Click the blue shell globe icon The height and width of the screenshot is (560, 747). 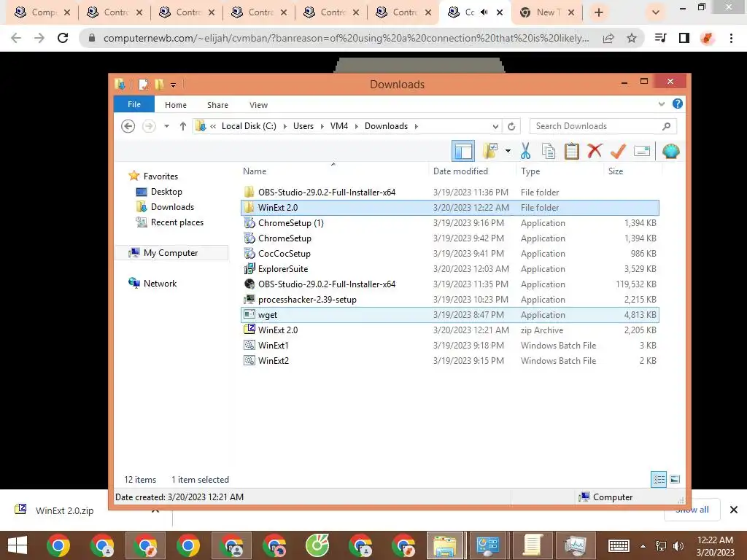671,152
